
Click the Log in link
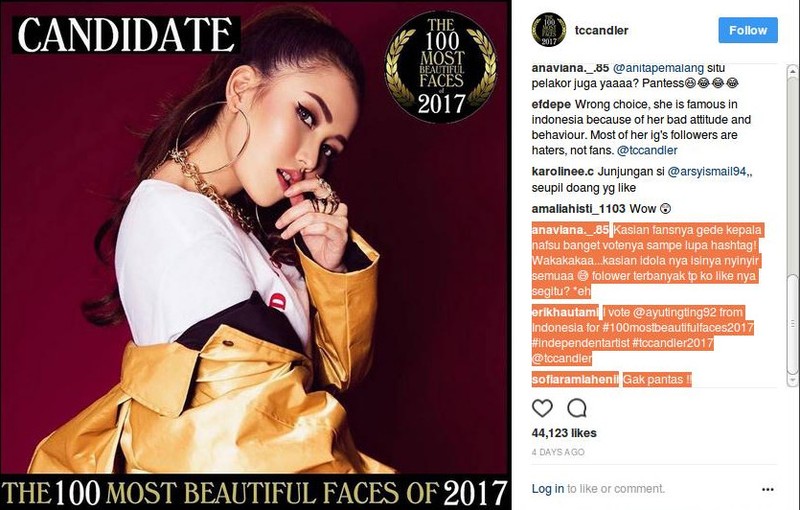547,489
